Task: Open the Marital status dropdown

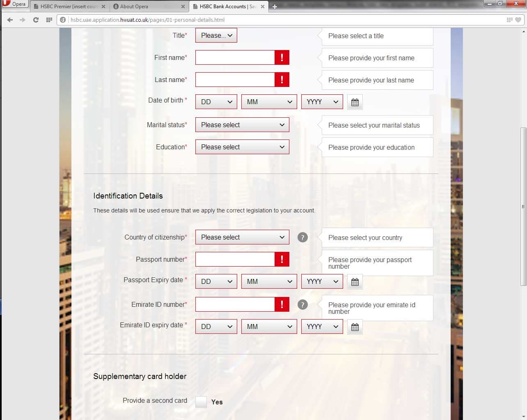Action: click(x=242, y=125)
